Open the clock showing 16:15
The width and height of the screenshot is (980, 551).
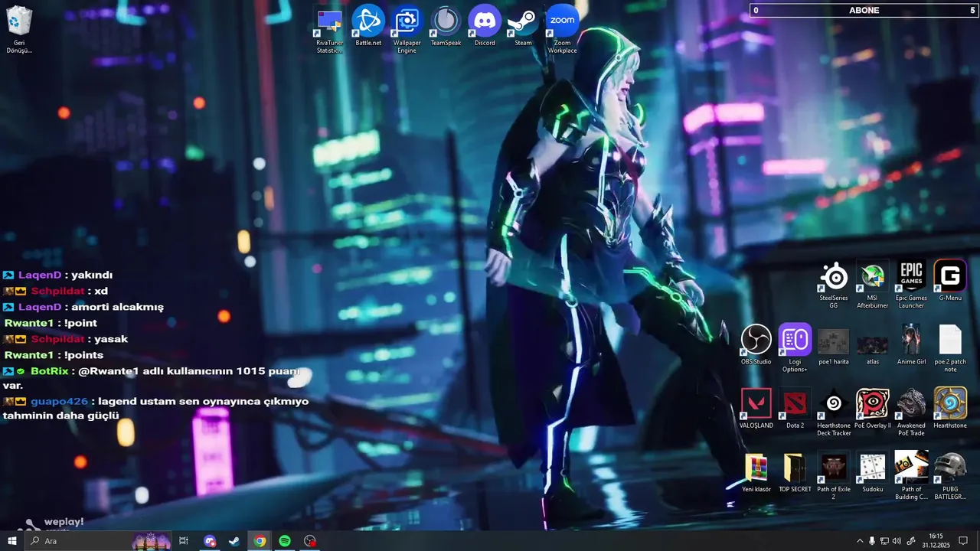936,541
